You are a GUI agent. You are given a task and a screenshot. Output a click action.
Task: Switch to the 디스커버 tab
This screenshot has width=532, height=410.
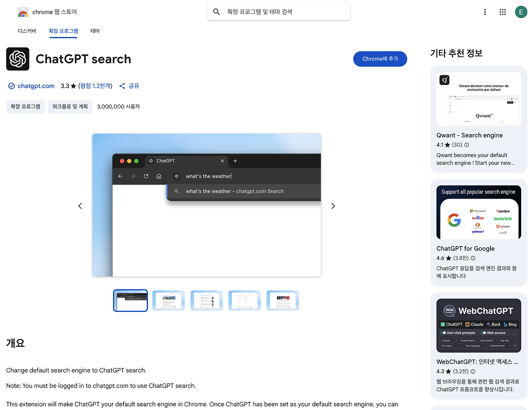[x=27, y=31]
